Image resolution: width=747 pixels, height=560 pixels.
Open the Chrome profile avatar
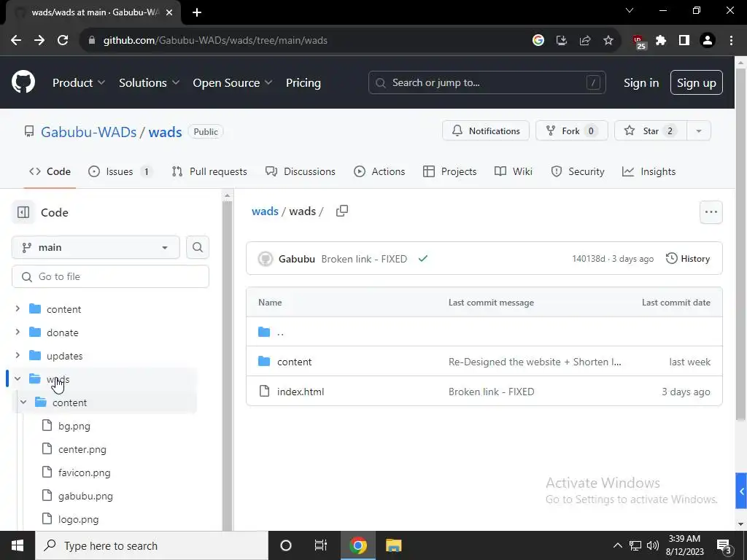click(x=708, y=41)
